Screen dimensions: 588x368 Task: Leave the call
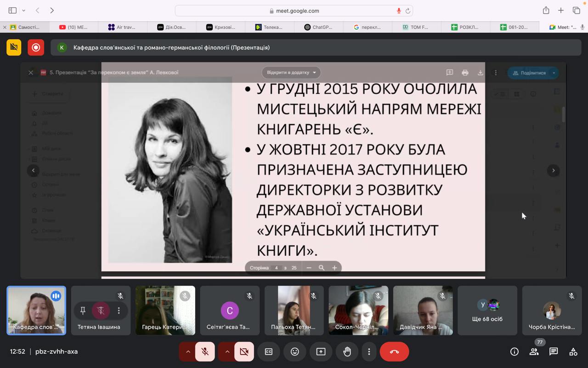click(x=394, y=351)
